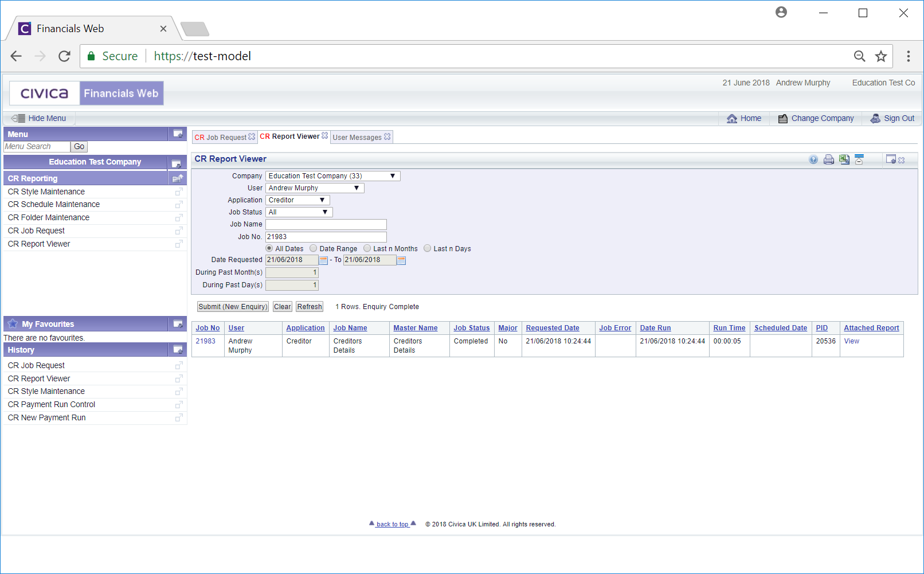Image resolution: width=924 pixels, height=574 pixels.
Task: Go to Home
Action: tap(744, 118)
